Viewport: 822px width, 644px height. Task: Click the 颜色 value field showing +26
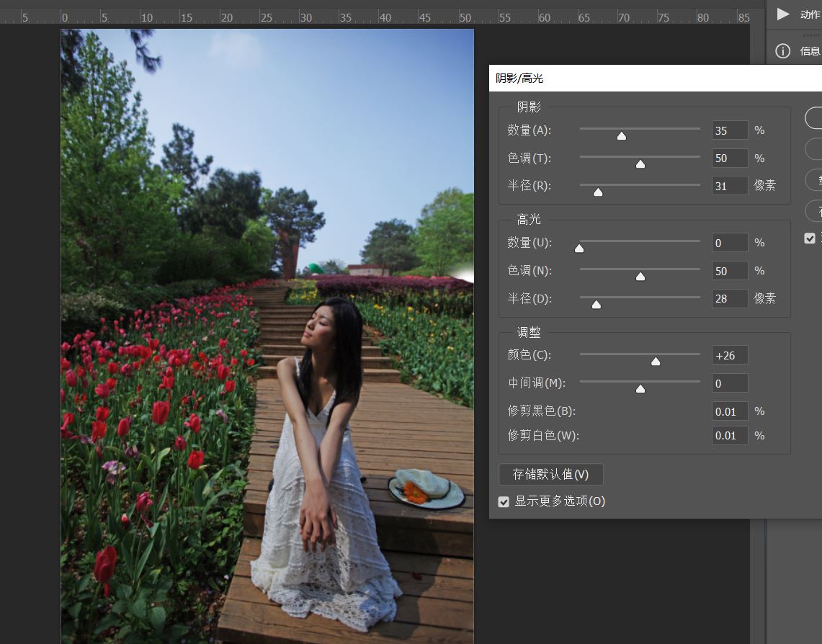[x=729, y=355]
